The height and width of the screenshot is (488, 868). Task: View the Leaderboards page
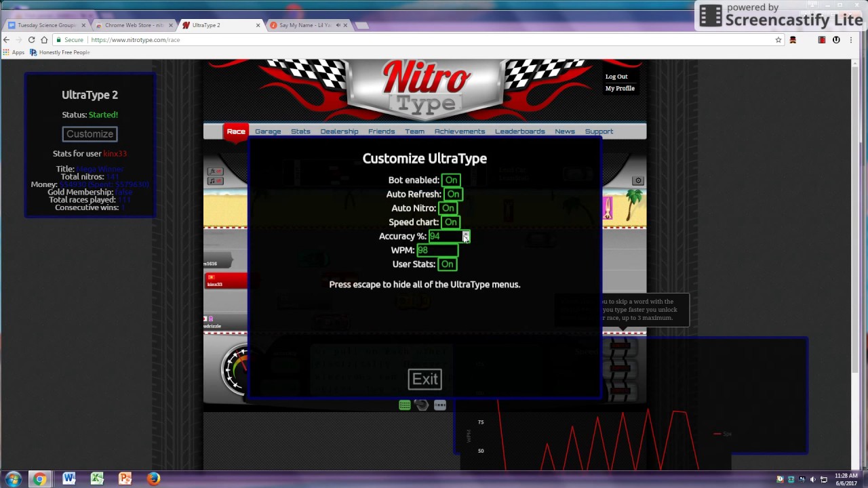[519, 131]
